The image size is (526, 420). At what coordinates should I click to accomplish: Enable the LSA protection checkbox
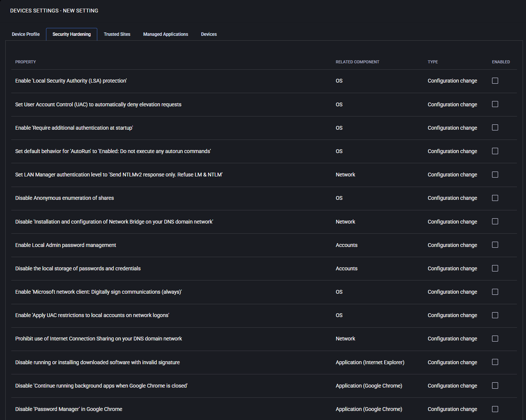(495, 81)
